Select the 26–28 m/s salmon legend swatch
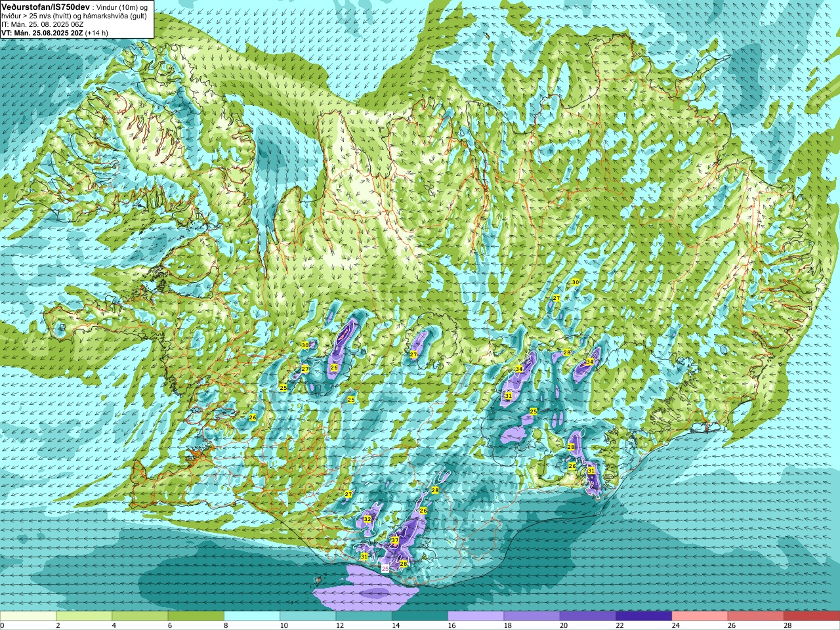 756,616
